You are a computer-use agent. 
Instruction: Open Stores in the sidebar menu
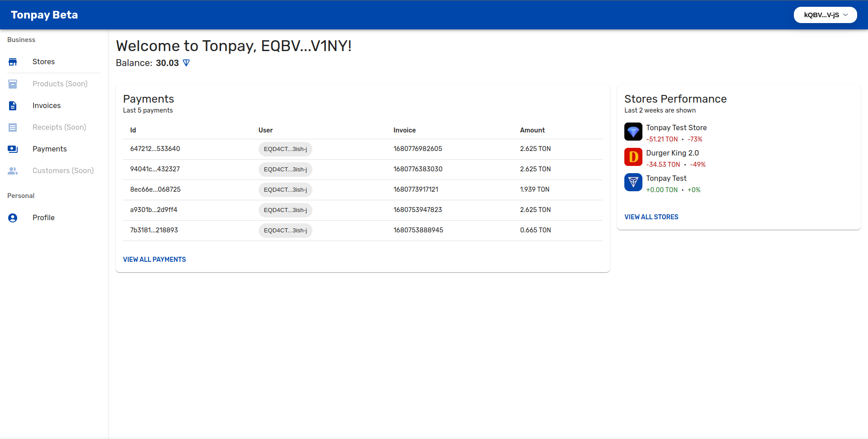click(54, 62)
